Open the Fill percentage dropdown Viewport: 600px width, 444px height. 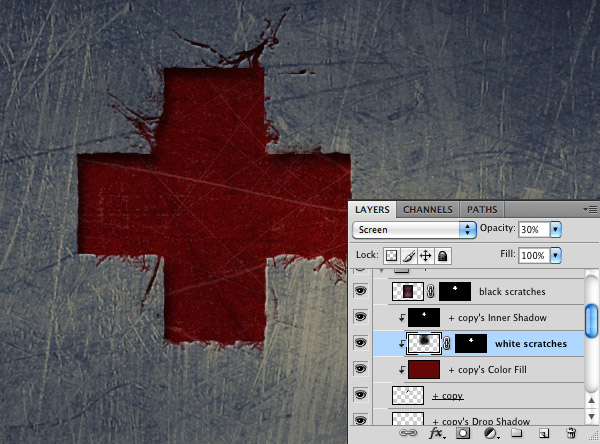pos(556,255)
